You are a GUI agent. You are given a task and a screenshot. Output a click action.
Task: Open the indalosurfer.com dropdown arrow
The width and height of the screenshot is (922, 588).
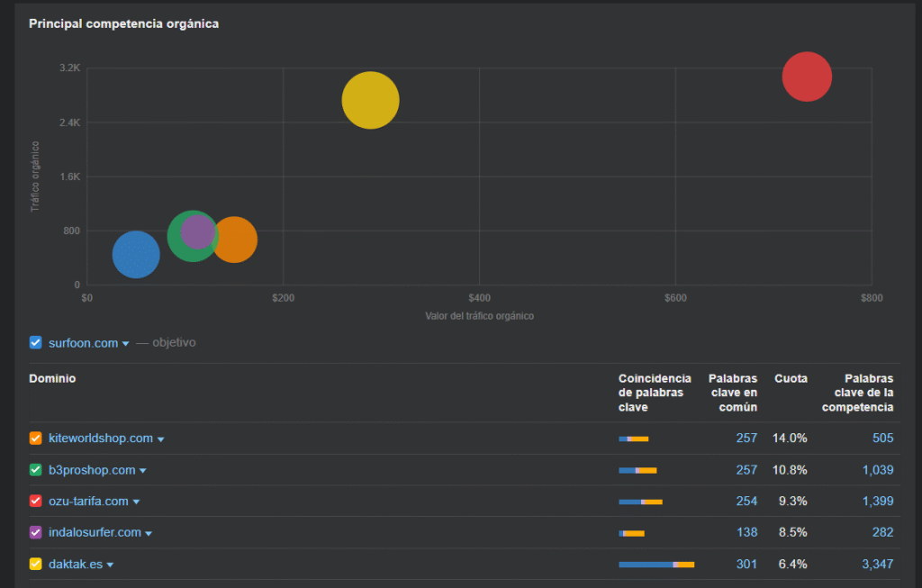[149, 534]
